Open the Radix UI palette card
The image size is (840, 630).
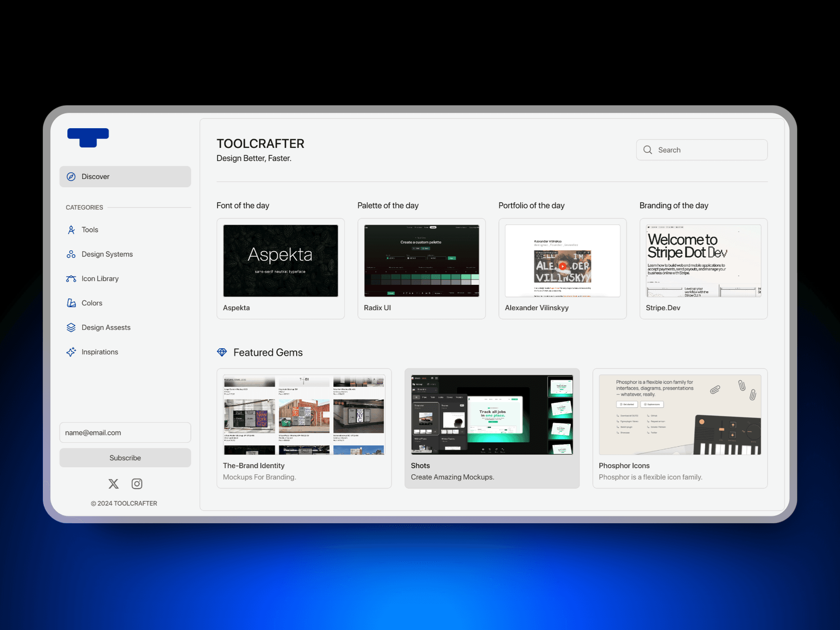(421, 269)
